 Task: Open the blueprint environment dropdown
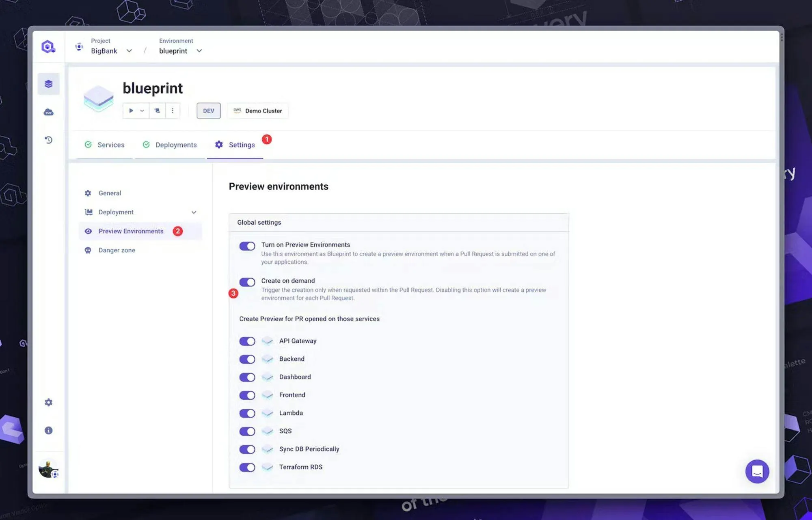[199, 51]
